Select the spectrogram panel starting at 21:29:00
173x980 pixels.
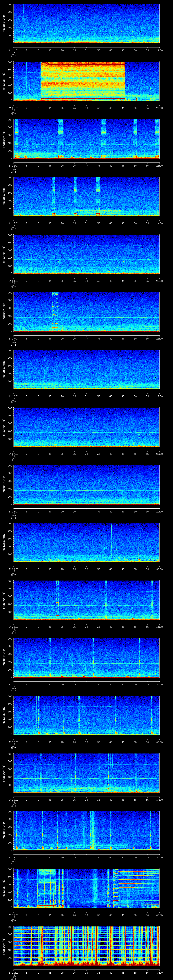86,543
